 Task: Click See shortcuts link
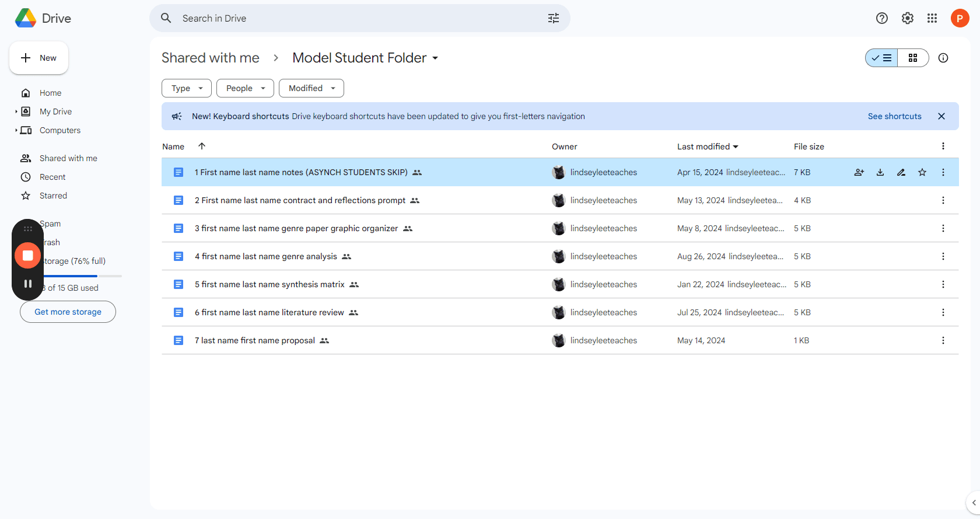pyautogui.click(x=894, y=116)
